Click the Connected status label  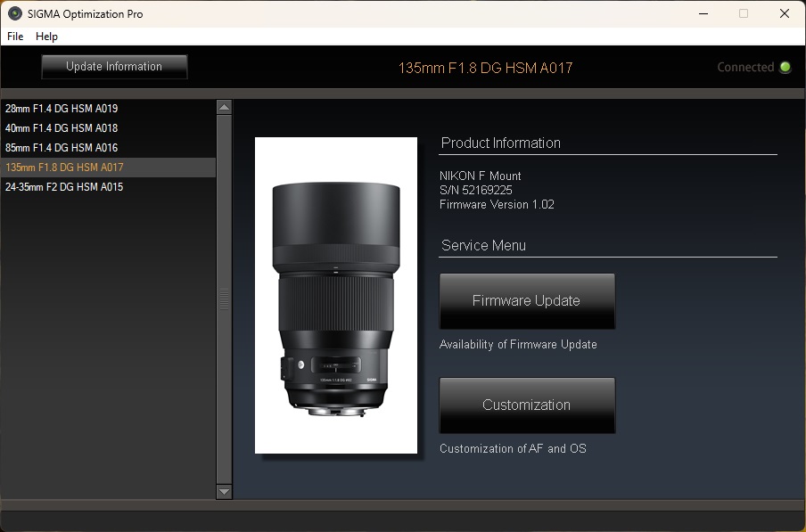[x=745, y=67]
